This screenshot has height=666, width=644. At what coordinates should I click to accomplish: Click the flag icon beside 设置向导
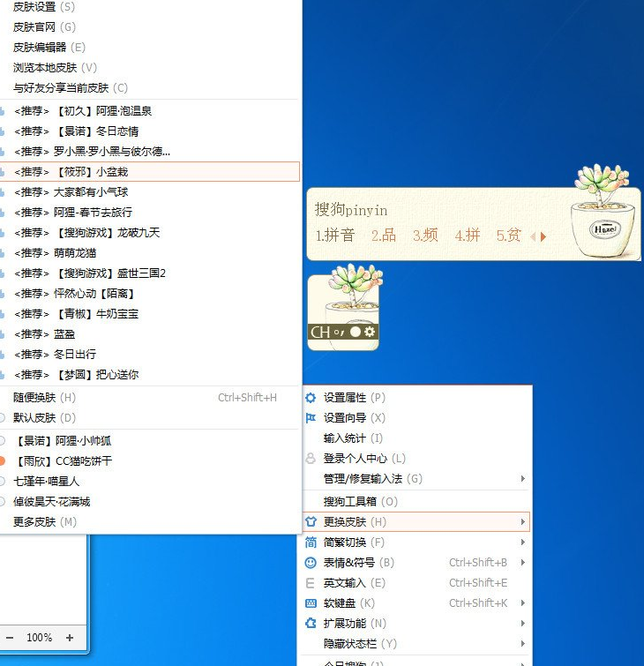[x=311, y=418]
